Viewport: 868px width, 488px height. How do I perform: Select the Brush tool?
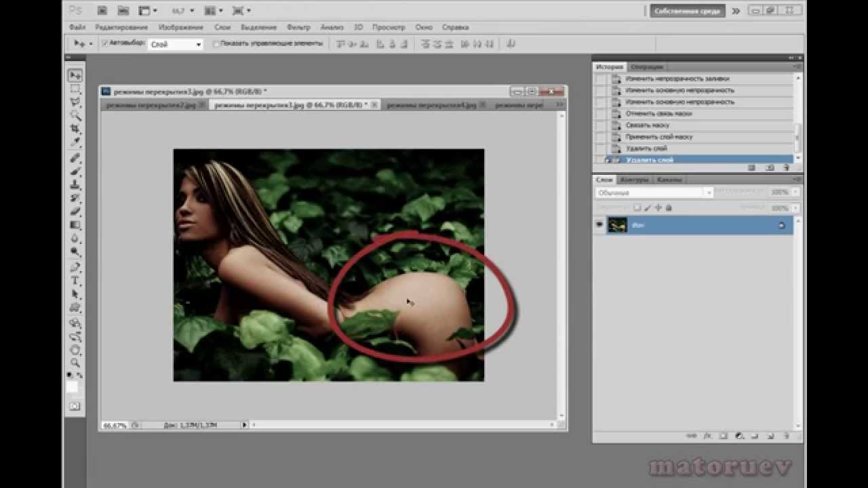75,171
